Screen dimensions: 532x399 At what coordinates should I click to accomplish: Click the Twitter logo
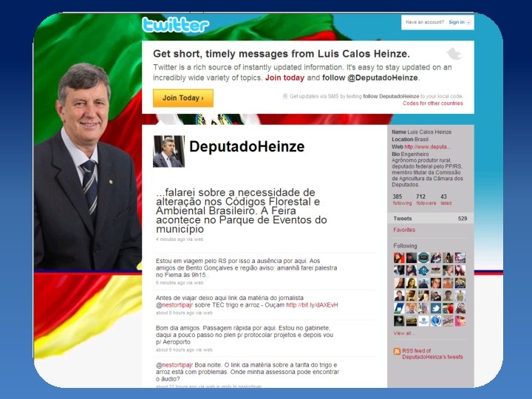[x=175, y=24]
